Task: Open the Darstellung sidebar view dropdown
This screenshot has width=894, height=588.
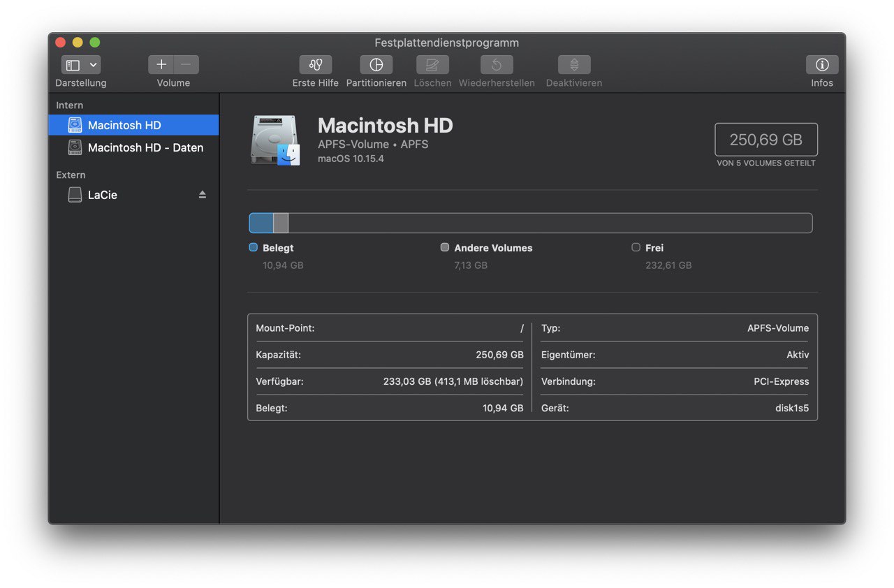Action: point(81,65)
